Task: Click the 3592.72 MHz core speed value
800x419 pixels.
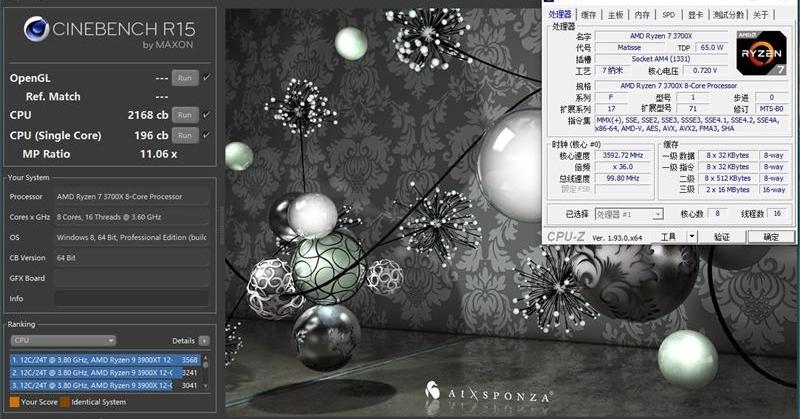Action: pos(622,155)
